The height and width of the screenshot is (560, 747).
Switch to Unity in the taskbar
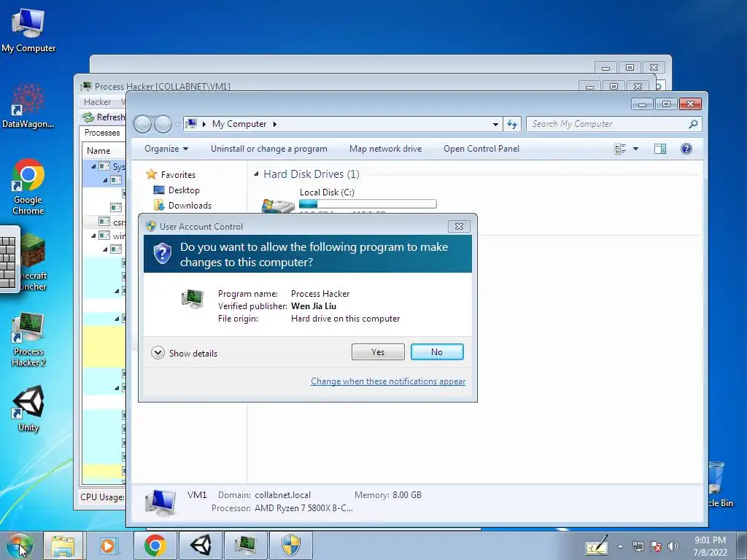[201, 545]
